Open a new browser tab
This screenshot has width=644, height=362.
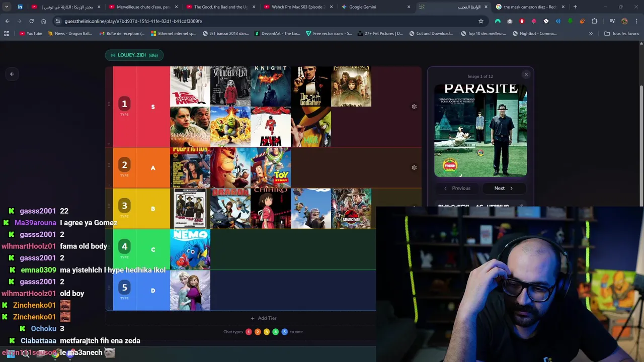click(575, 7)
